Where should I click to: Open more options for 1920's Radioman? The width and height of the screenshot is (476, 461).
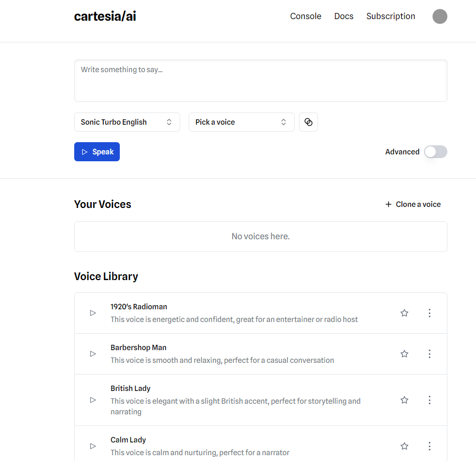click(x=429, y=313)
